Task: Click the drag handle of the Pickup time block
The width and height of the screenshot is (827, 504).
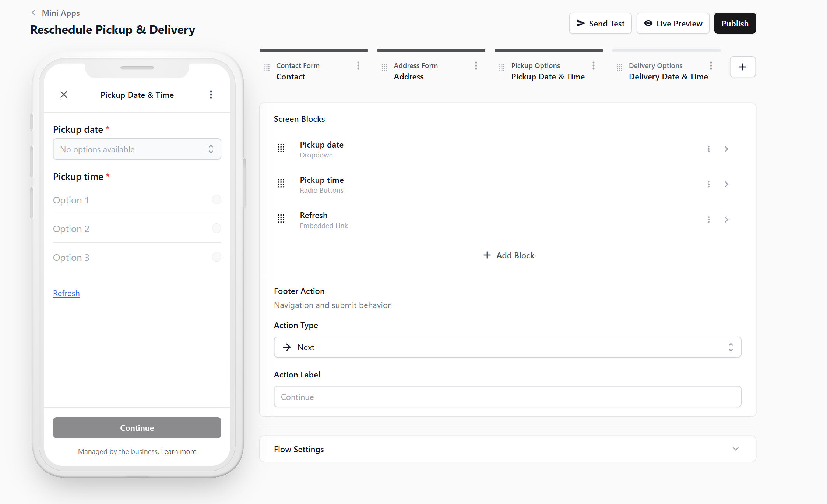Action: tap(281, 184)
